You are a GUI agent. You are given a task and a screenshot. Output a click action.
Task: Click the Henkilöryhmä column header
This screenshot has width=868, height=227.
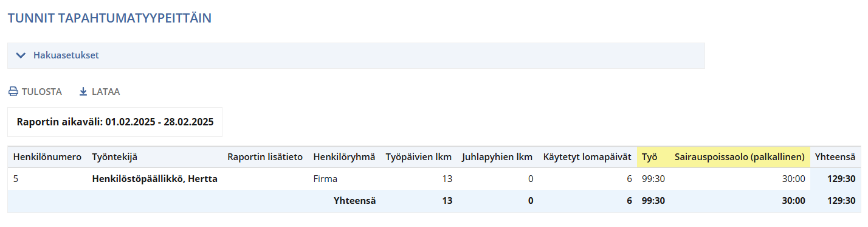[344, 157]
